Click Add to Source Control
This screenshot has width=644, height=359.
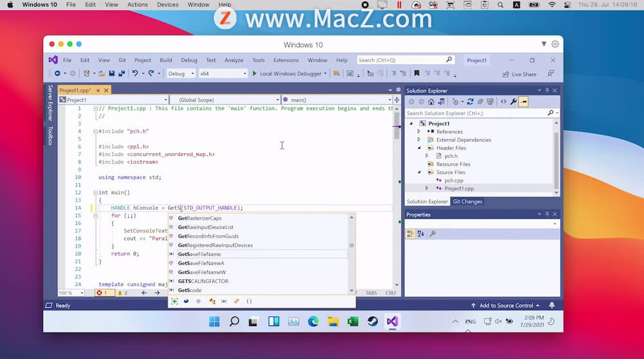coord(506,306)
